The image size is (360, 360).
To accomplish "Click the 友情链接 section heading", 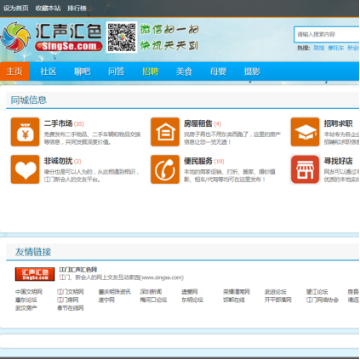I will pos(33,252).
